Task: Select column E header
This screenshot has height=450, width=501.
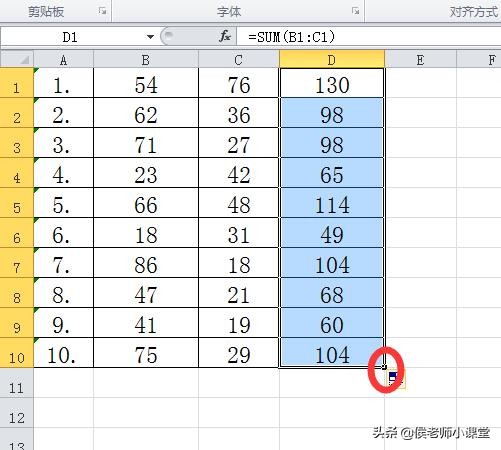Action: coord(420,60)
